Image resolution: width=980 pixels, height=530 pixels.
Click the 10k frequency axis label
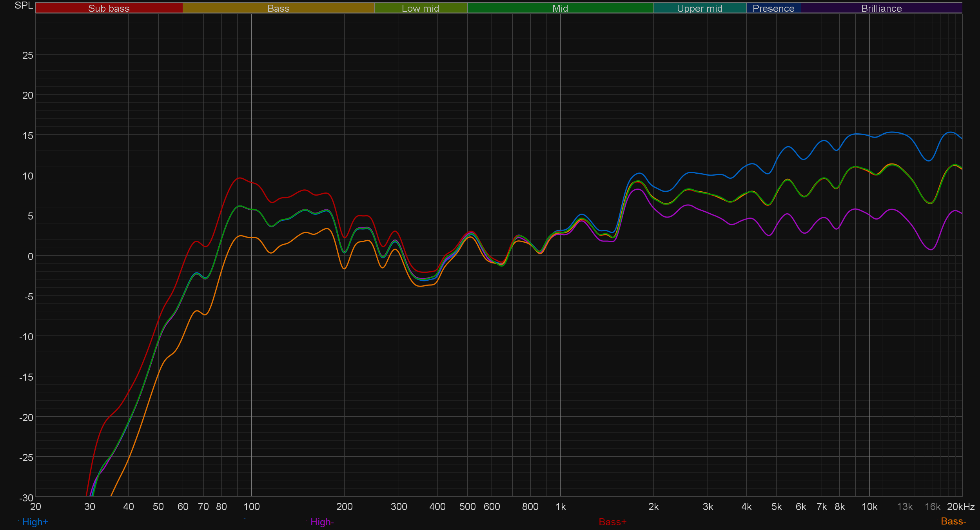pyautogui.click(x=869, y=507)
